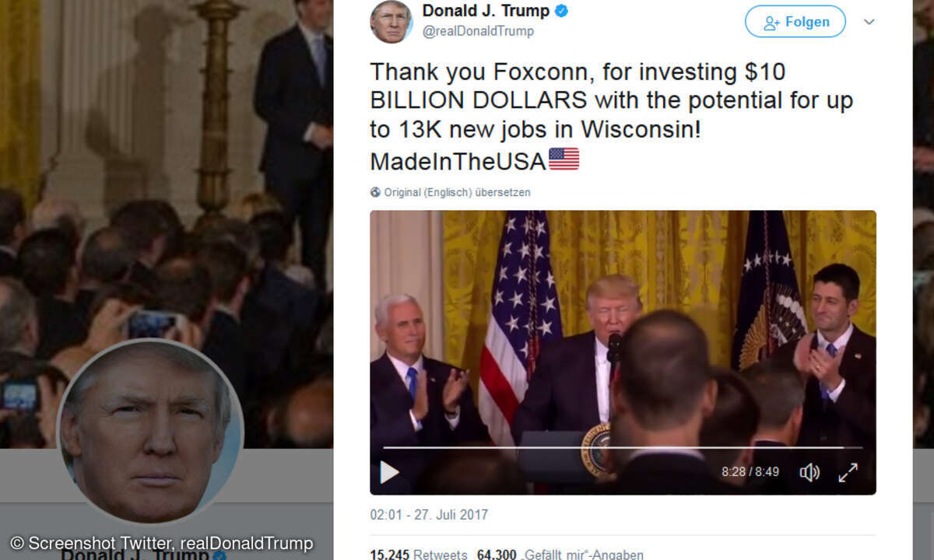Seek on the video progress bar

pyautogui.click(x=623, y=447)
